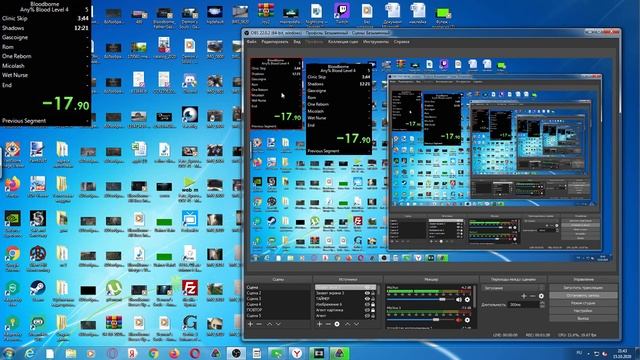Click the transition duration input field
The height and width of the screenshot is (360, 640).
click(523, 304)
